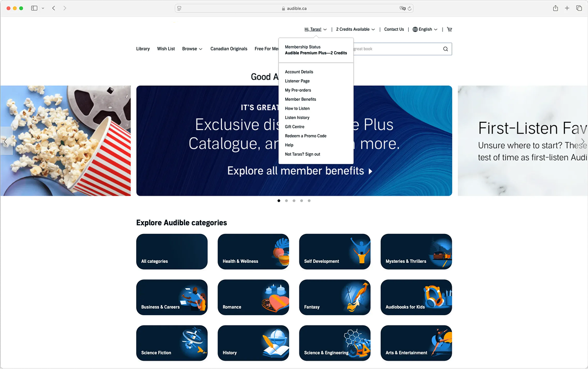The width and height of the screenshot is (588, 369).
Task: Open Mysteries & Thrillers category
Action: tap(416, 252)
